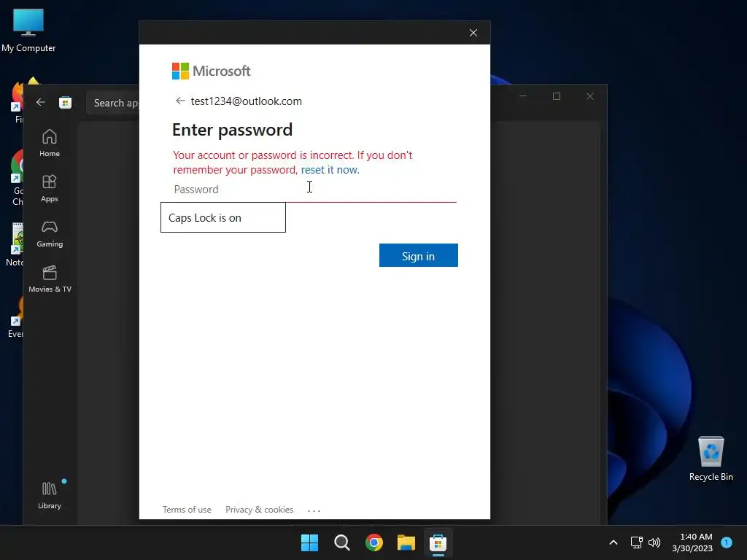Click the 'Enter password' heading
The height and width of the screenshot is (560, 747).
[232, 130]
